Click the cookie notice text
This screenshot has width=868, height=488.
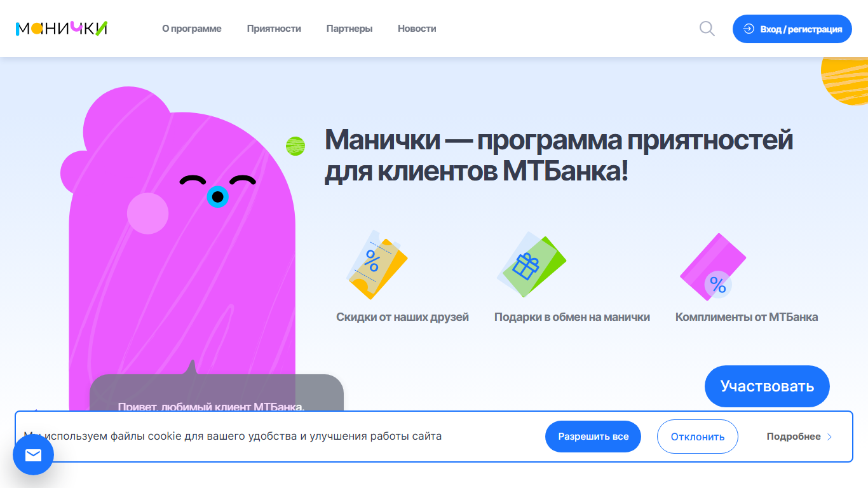pyautogui.click(x=233, y=437)
